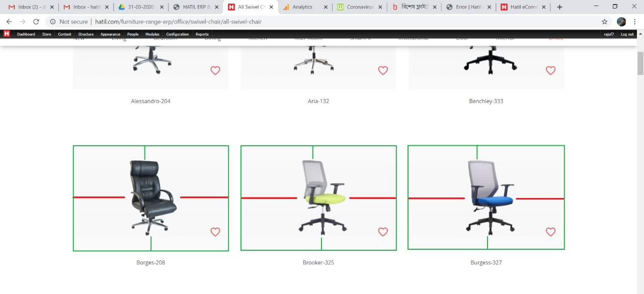644x294 pixels.
Task: Switch to the Hatil eComm tab
Action: tap(522, 7)
